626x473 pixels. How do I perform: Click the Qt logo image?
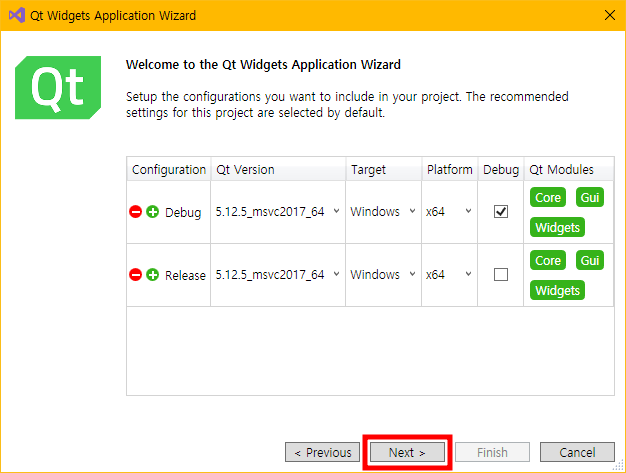click(x=58, y=87)
